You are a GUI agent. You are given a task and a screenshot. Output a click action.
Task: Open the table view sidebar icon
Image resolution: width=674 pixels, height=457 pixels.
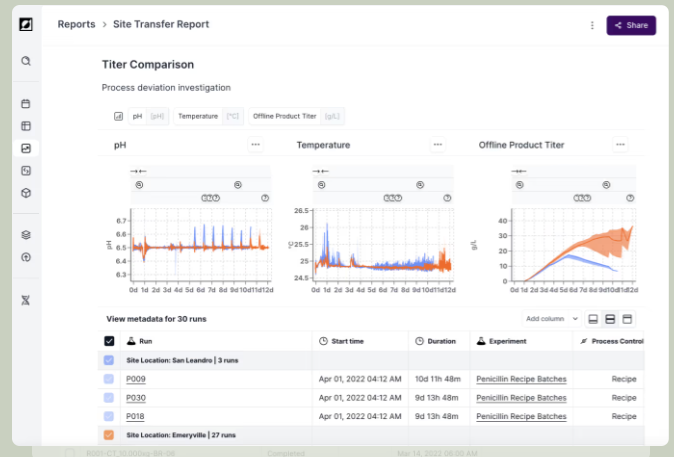pyautogui.click(x=26, y=126)
